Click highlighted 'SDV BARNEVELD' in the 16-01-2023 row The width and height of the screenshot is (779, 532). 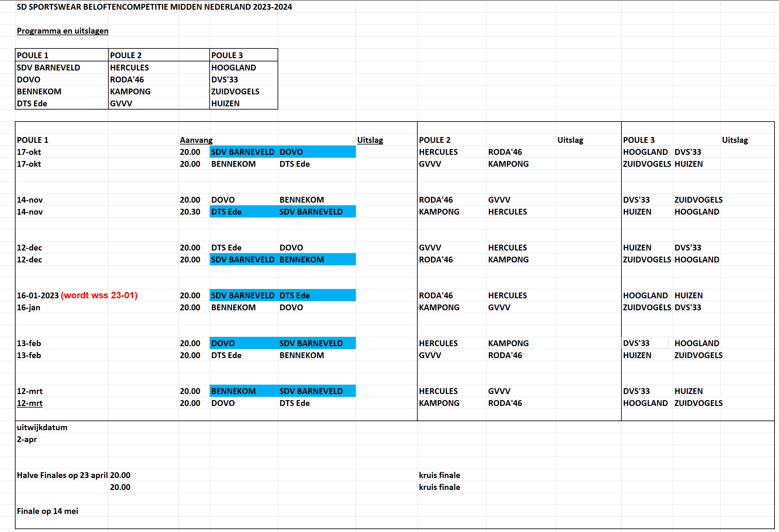(243, 295)
